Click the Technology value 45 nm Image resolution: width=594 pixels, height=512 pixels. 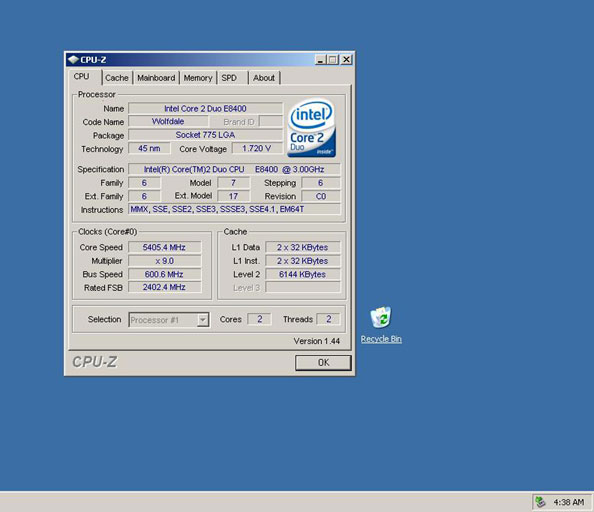pos(149,148)
